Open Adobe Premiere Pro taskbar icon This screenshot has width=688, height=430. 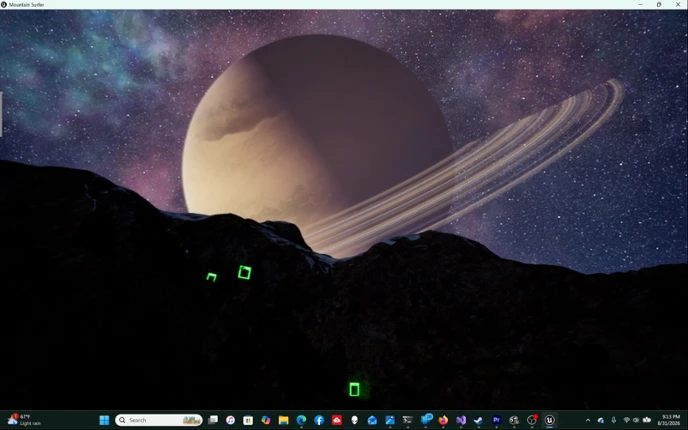click(x=496, y=420)
